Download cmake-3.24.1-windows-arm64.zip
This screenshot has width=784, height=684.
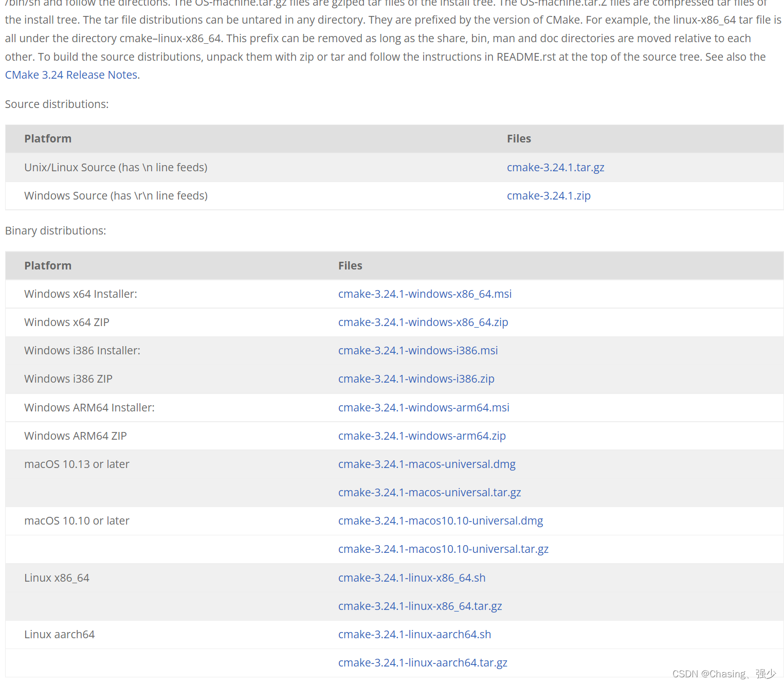pos(422,436)
